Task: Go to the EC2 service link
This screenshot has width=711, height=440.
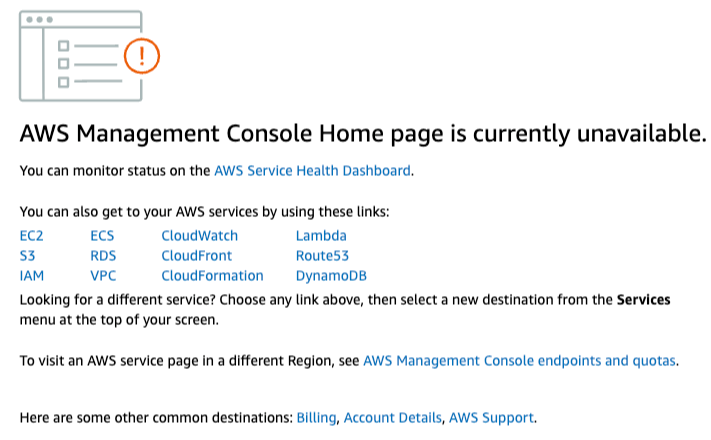Action: click(31, 236)
